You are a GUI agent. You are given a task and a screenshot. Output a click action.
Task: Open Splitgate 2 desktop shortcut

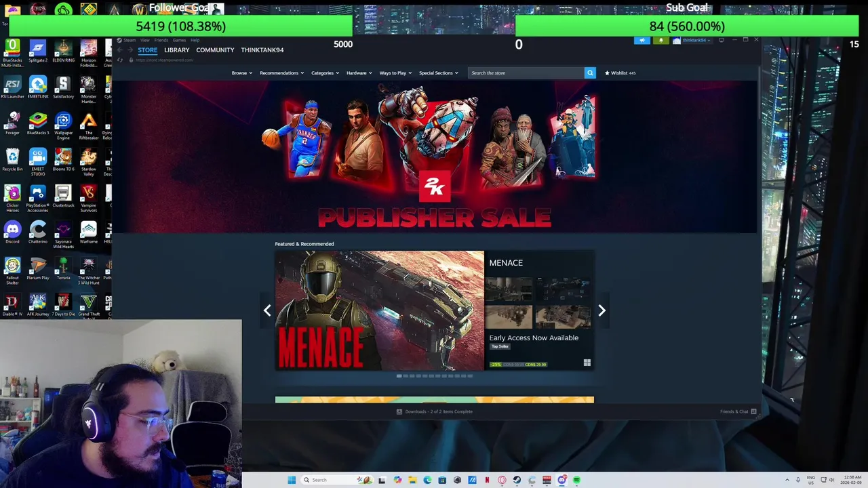point(38,50)
